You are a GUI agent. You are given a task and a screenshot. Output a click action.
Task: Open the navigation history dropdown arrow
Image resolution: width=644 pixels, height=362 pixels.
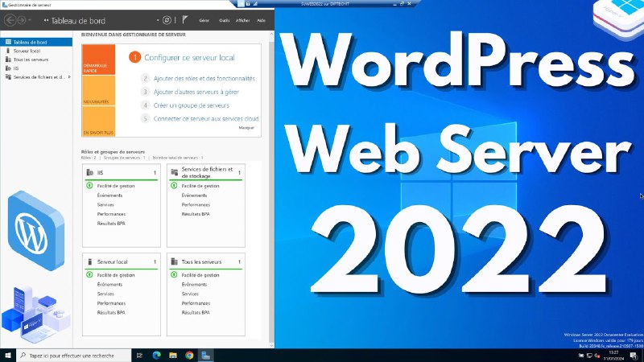[x=30, y=20]
